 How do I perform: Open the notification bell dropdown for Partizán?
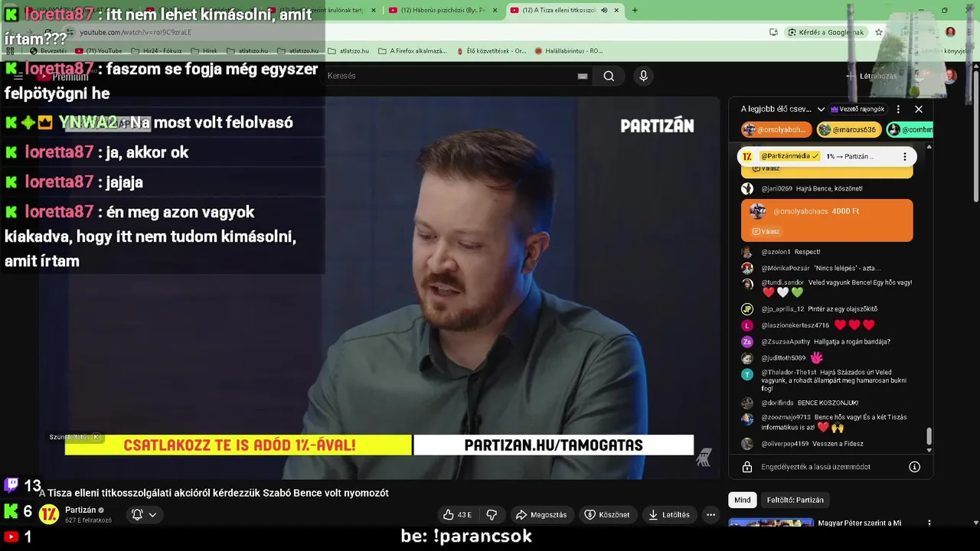pos(145,515)
